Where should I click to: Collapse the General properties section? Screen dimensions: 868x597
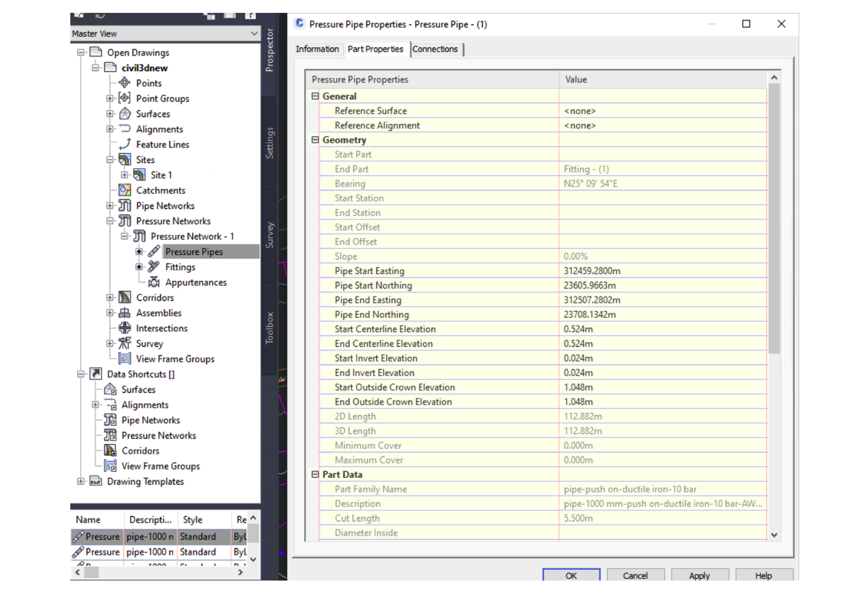point(315,96)
